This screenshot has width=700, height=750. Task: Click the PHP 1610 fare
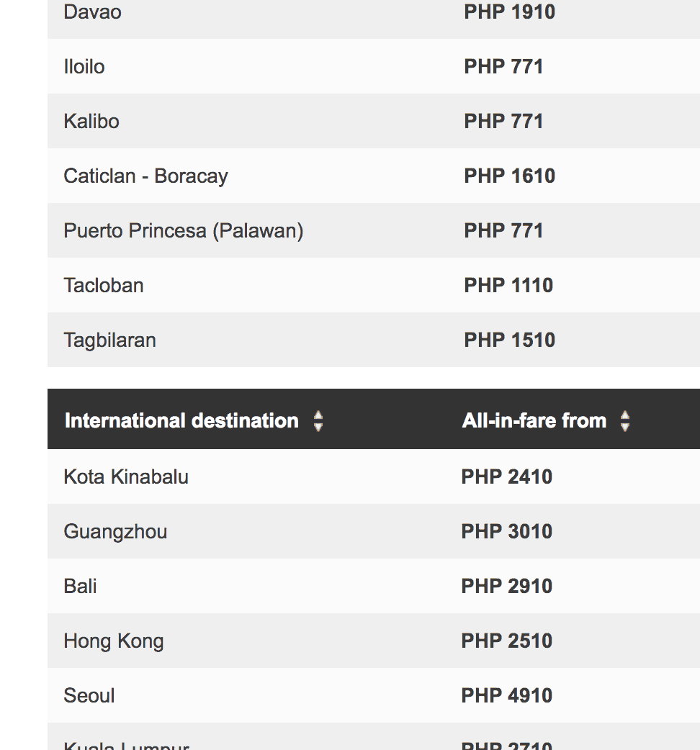509,176
